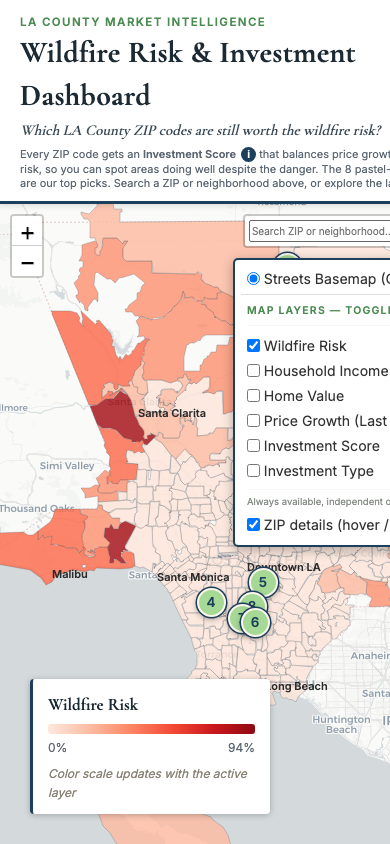Click the Downtown LA map label
This screenshot has width=390, height=844.
pyautogui.click(x=283, y=567)
